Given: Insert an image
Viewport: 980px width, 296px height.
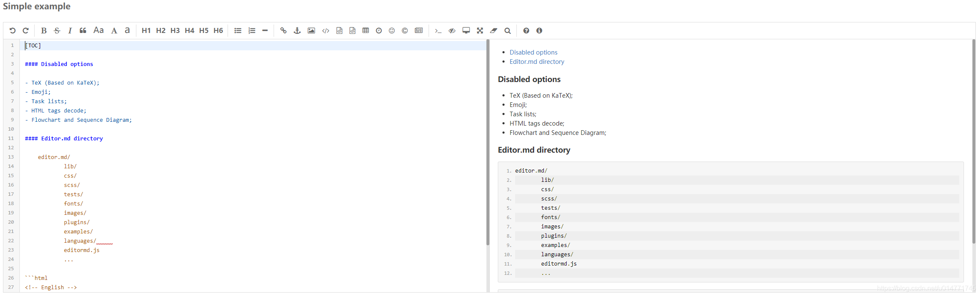Looking at the screenshot, I should [311, 30].
